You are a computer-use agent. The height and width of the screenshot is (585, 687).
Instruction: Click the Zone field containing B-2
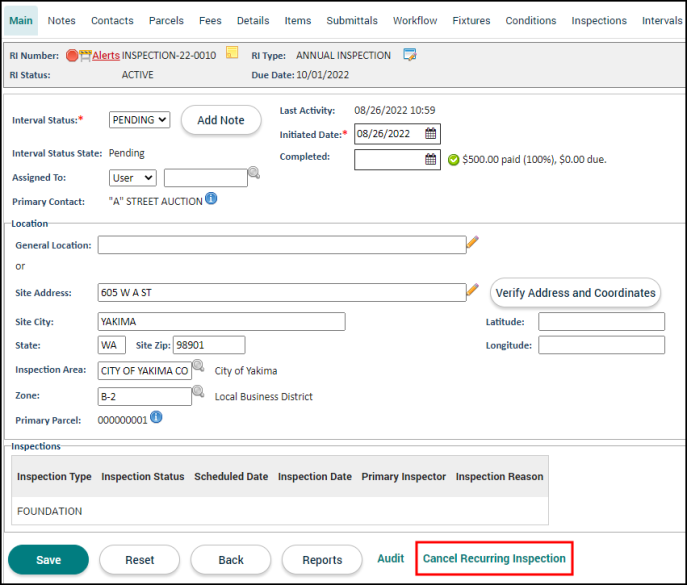144,397
